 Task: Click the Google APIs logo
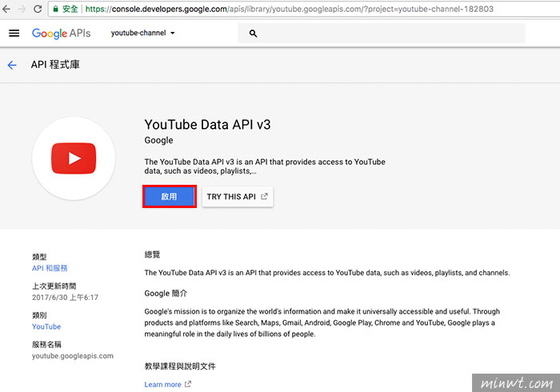(x=61, y=34)
